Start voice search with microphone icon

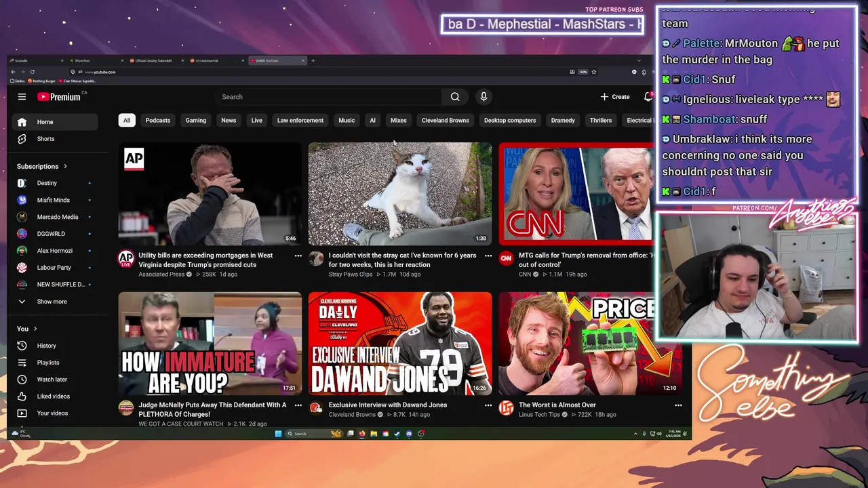coord(484,97)
